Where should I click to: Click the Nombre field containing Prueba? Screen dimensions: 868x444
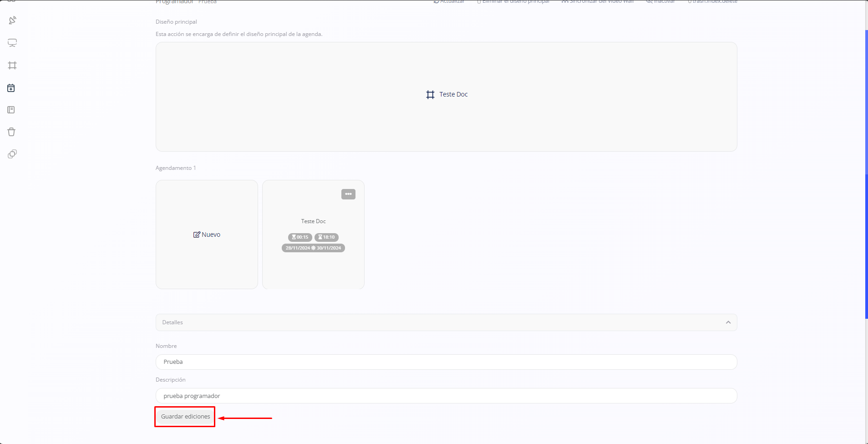pos(446,362)
